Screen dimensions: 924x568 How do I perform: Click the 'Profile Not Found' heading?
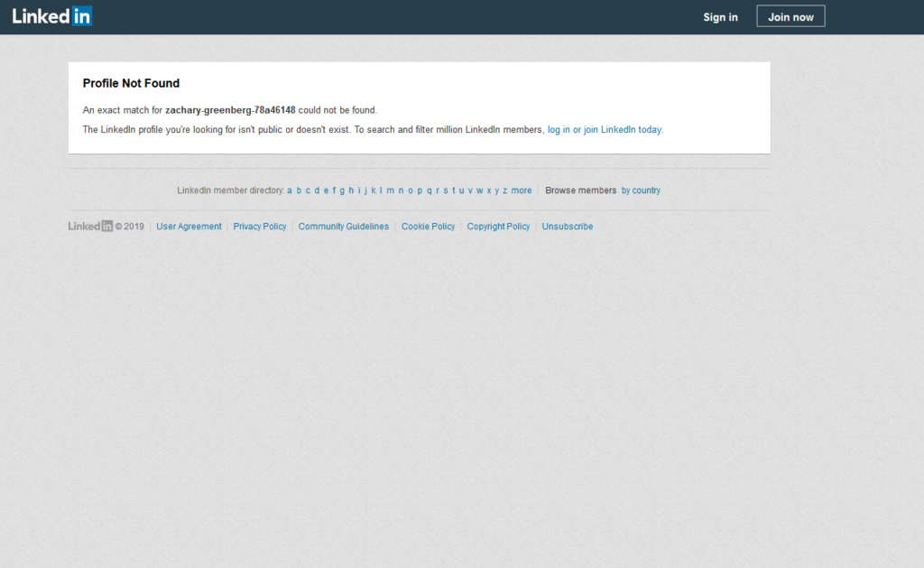(x=131, y=83)
